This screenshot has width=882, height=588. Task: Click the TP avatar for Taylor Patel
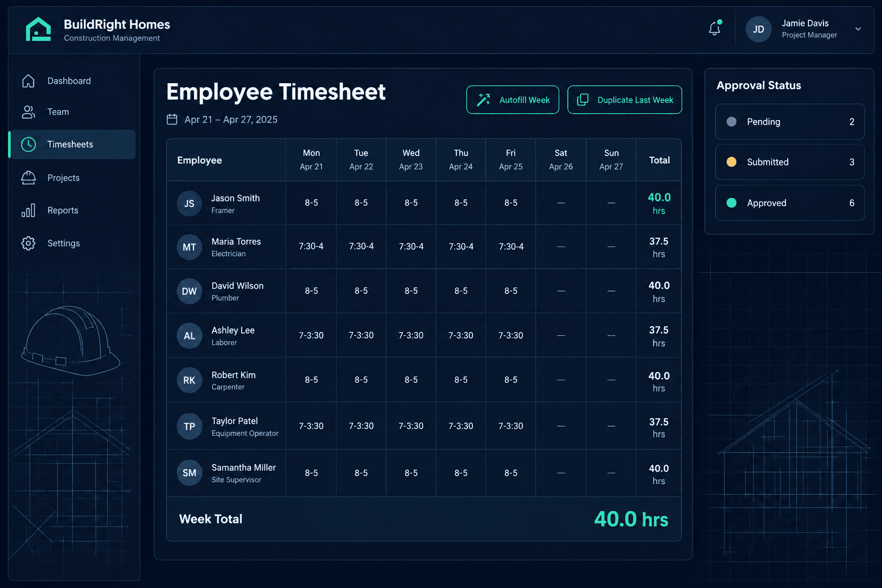[189, 427]
